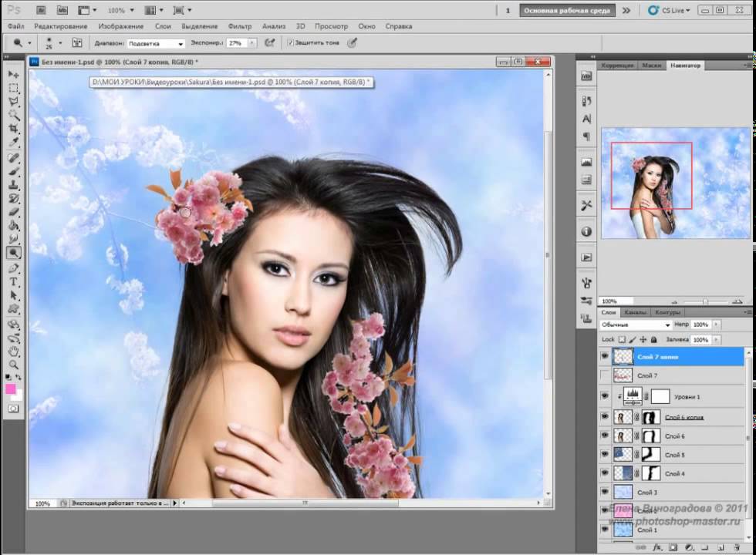The image size is (756, 555).
Task: Choose the Clone Stamp tool
Action: point(14,185)
